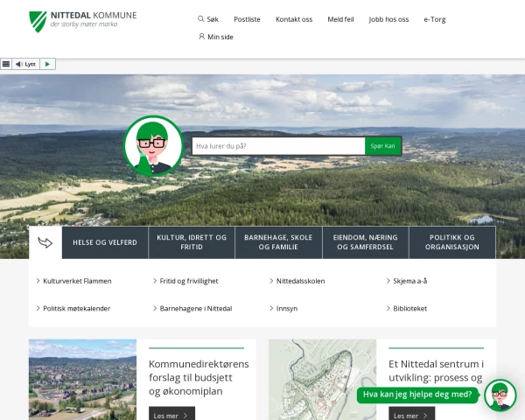The image size is (525, 420).
Task: Click Les mer under the budsjett article
Action: click(x=171, y=414)
